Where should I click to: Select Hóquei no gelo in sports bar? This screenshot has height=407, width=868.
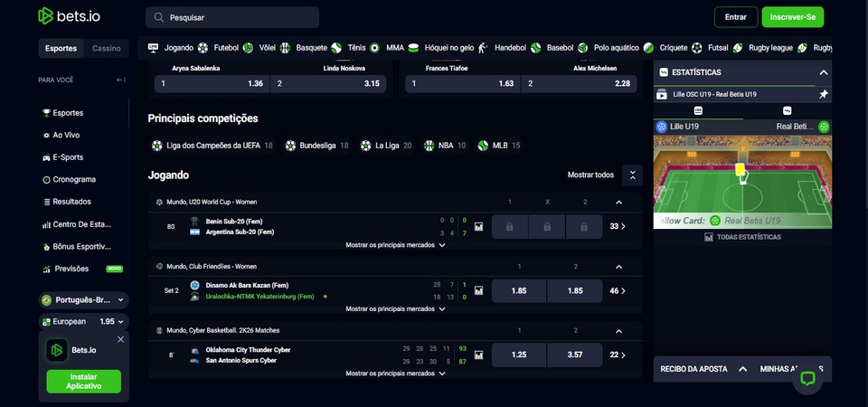point(442,48)
